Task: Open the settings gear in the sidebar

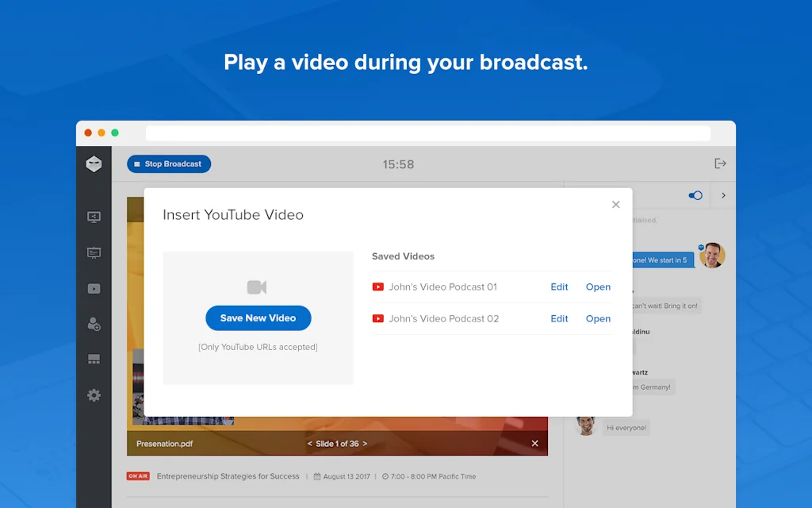Action: point(94,394)
